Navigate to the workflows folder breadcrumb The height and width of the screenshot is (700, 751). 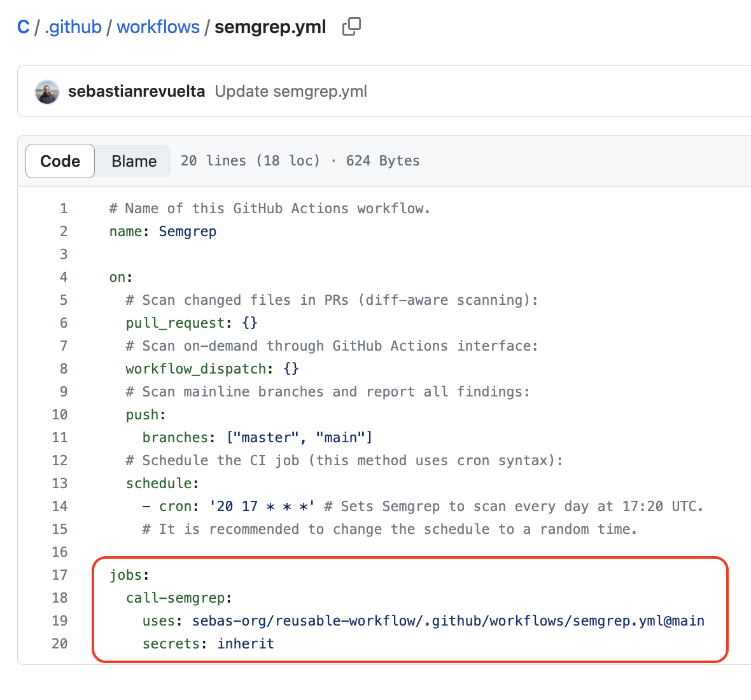pos(158,27)
